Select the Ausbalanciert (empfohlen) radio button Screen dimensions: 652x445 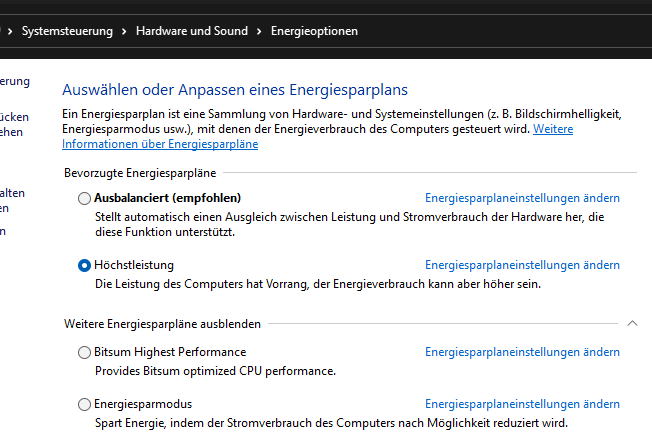[84, 198]
